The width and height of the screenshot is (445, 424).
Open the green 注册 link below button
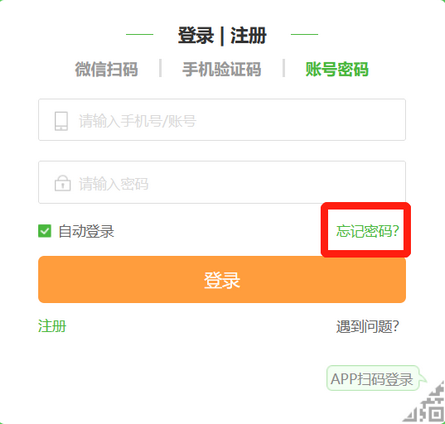[52, 326]
